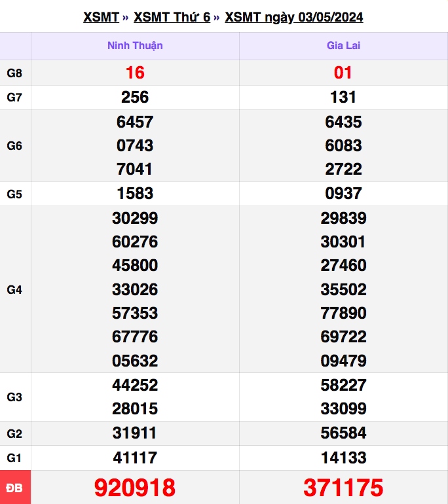
Task: Click special prize number 920918
Action: pos(135,488)
